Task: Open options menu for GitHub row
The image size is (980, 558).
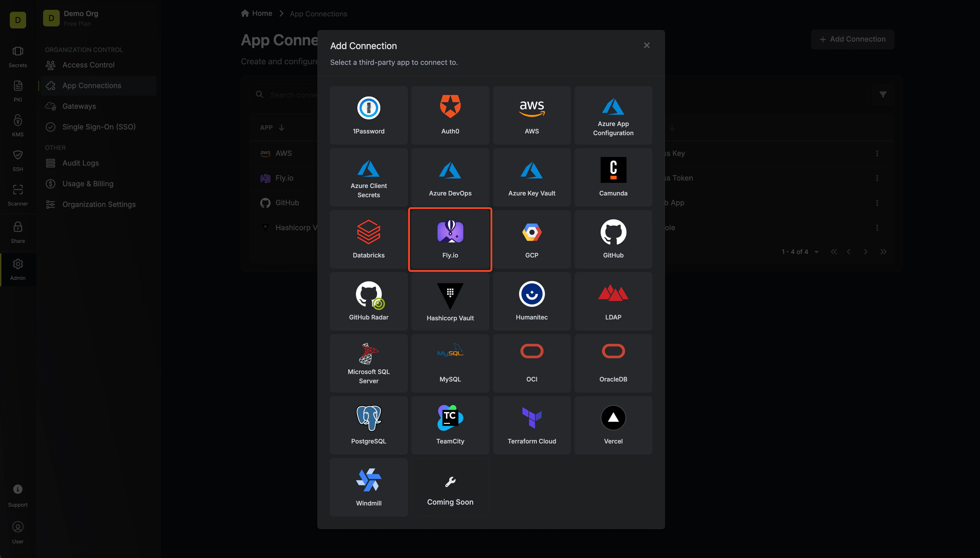Action: point(877,203)
